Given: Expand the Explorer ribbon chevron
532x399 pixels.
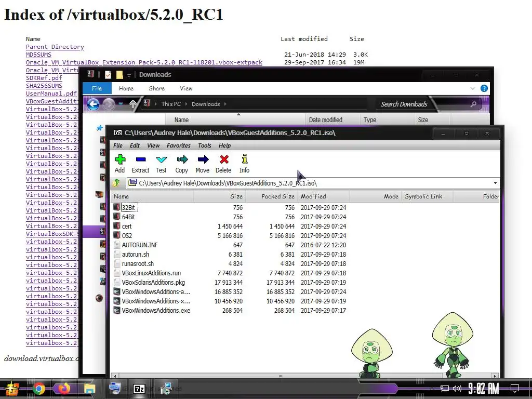Looking at the screenshot, I should point(473,88).
